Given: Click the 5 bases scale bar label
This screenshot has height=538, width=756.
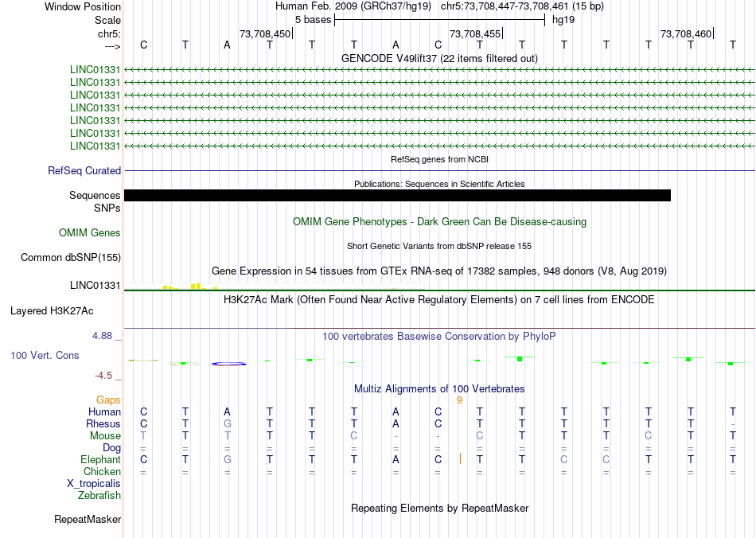Looking at the screenshot, I should point(314,20).
